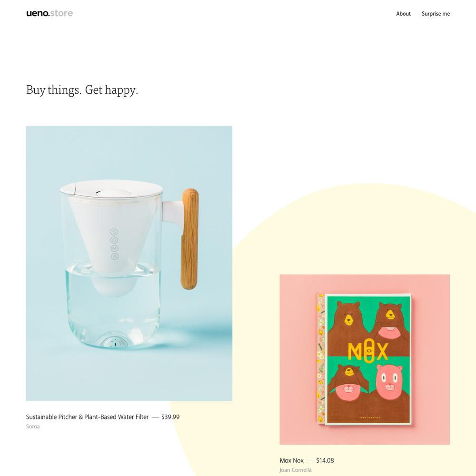This screenshot has height=476, width=476.
Task: Select the Surprise me menu link
Action: (x=436, y=14)
